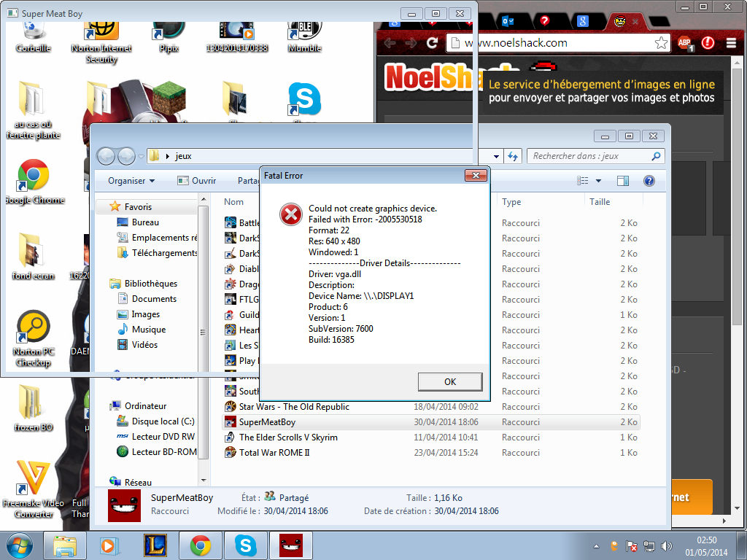This screenshot has width=747, height=560.
Task: Click the League of Legends taskbar icon
Action: tap(155, 545)
